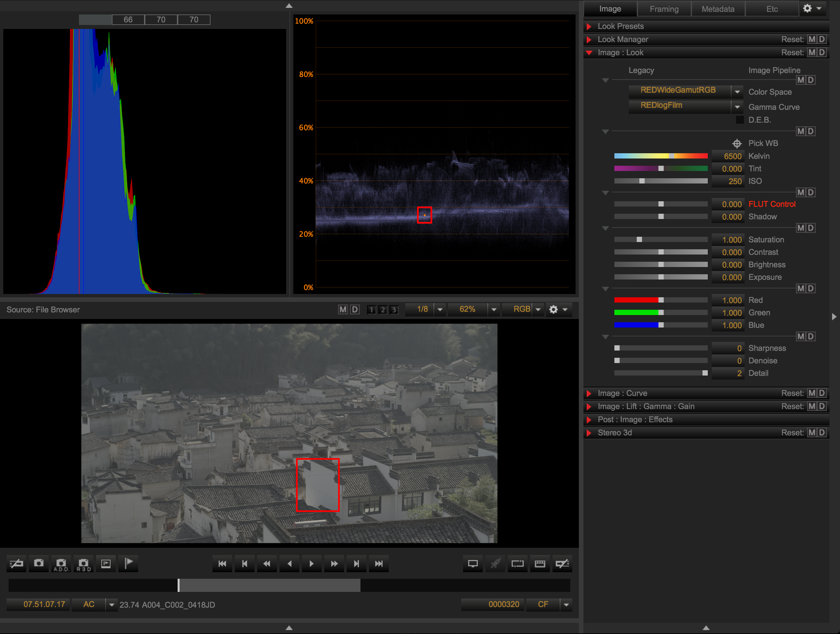Open the Metadata tab
Viewport: 840px width, 634px height.
coord(718,9)
